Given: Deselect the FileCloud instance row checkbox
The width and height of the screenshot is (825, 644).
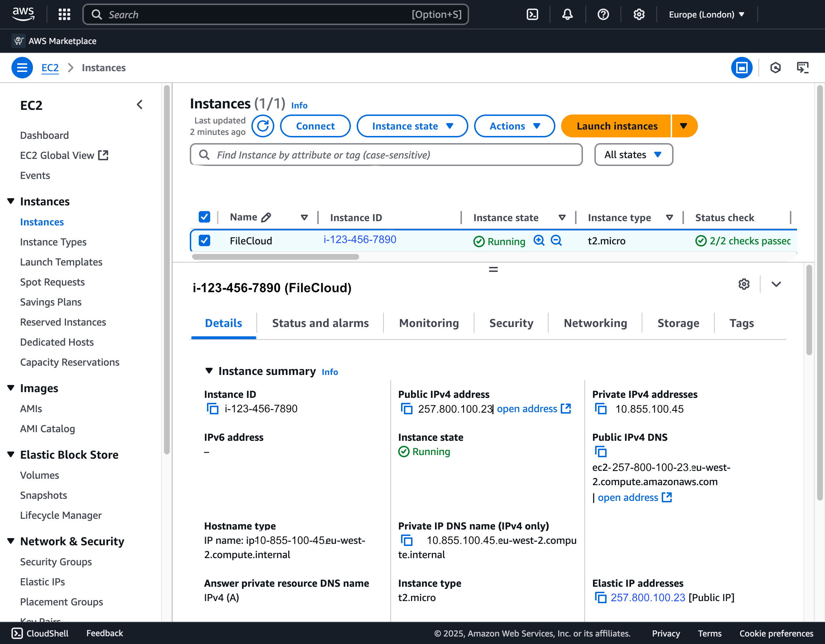Looking at the screenshot, I should tap(204, 240).
